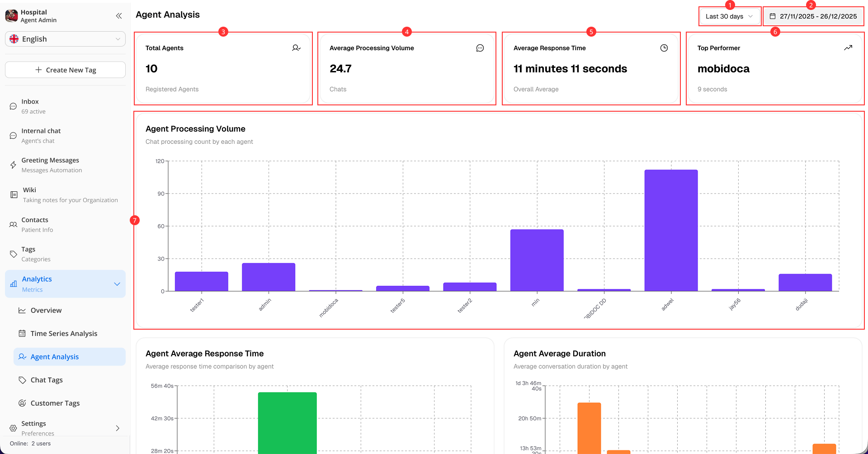Image resolution: width=868 pixels, height=454 pixels.
Task: Click the Wiki notes icon
Action: 14,195
